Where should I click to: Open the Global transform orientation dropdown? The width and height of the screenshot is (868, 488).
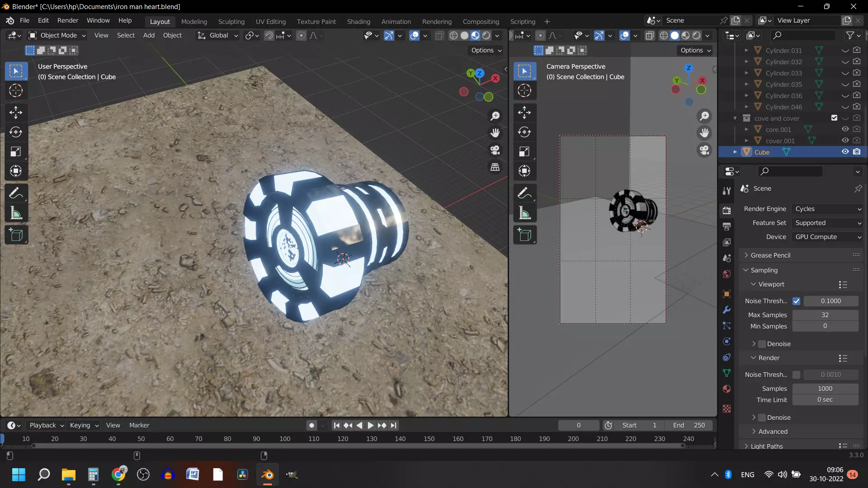tap(217, 35)
